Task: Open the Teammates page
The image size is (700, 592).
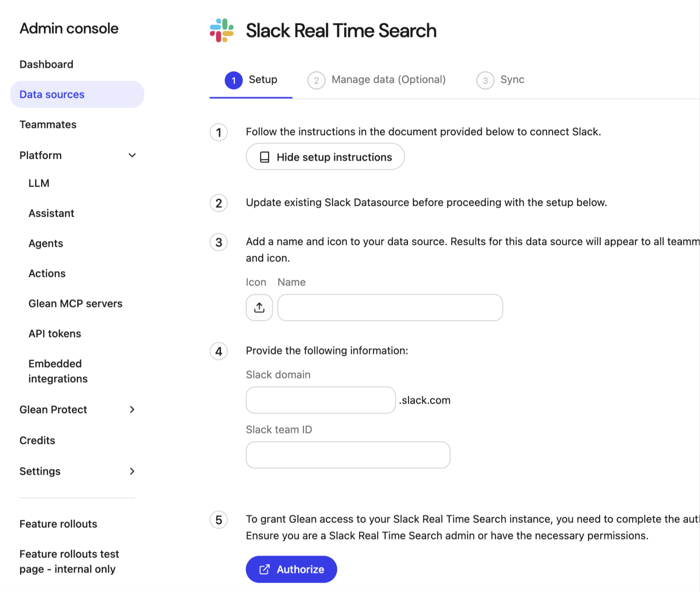Action: [x=48, y=124]
